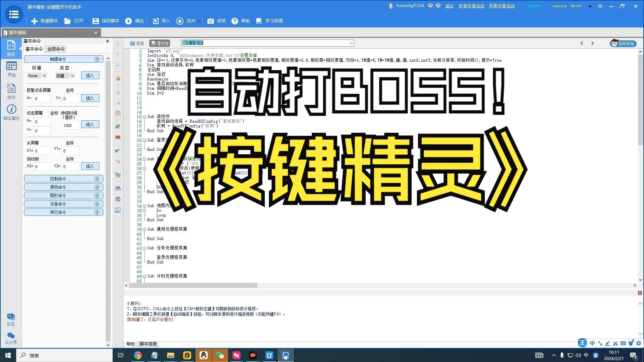
Task: Click the hand breakpoint icon in vertical toolbar
Action: pyautogui.click(x=118, y=78)
